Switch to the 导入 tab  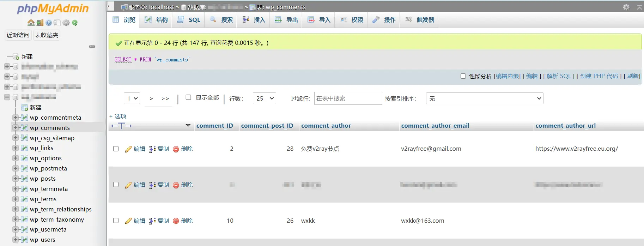pyautogui.click(x=318, y=20)
